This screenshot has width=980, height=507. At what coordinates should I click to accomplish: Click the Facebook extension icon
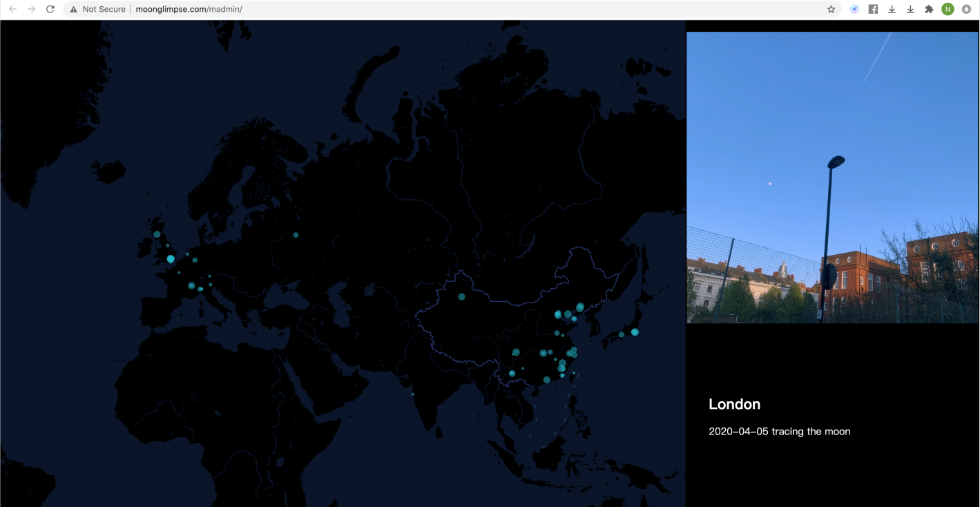coord(873,9)
